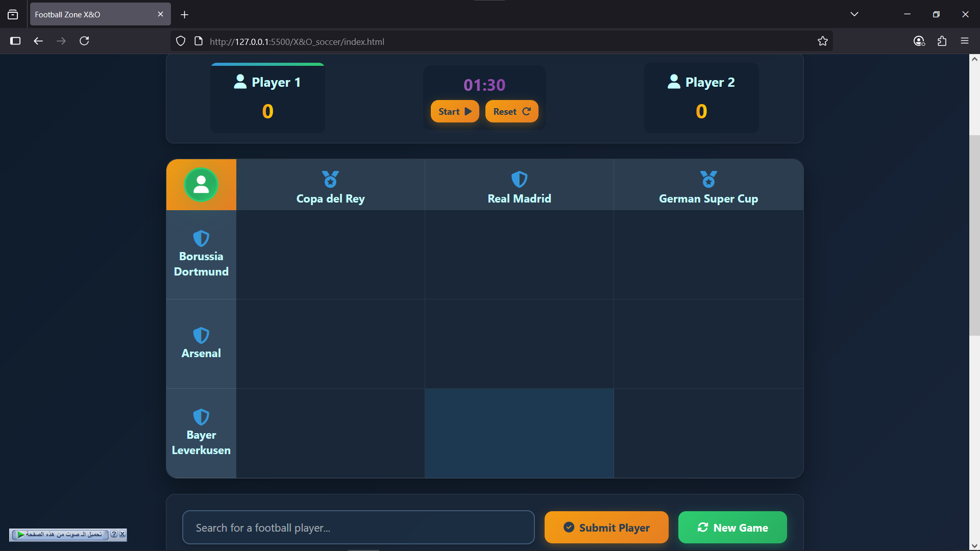Click the Copa del Rey medal icon
The width and height of the screenshot is (980, 551).
(331, 179)
